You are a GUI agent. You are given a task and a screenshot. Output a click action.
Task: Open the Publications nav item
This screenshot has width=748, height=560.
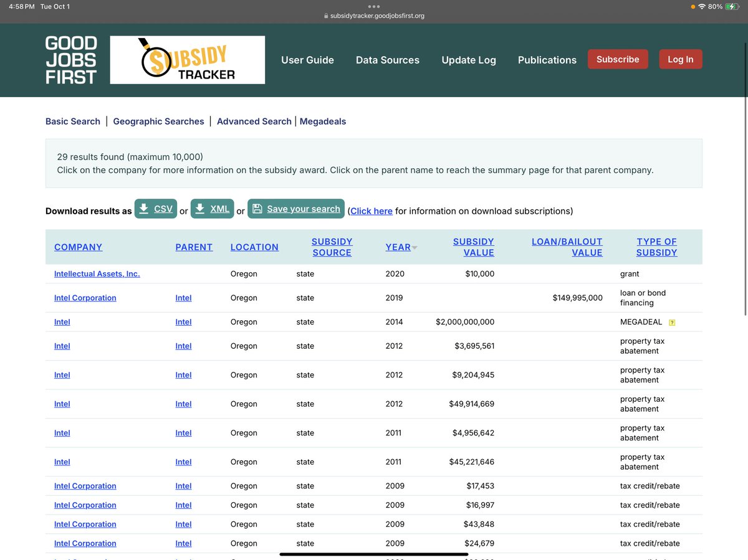point(547,60)
